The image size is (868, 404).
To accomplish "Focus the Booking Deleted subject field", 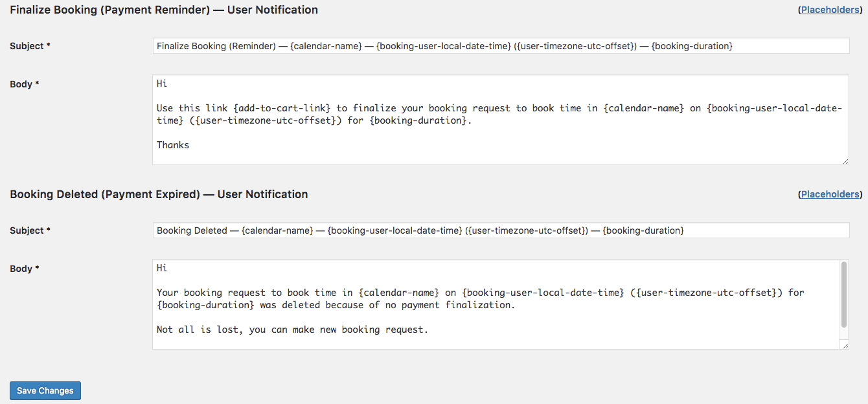I will [x=500, y=230].
